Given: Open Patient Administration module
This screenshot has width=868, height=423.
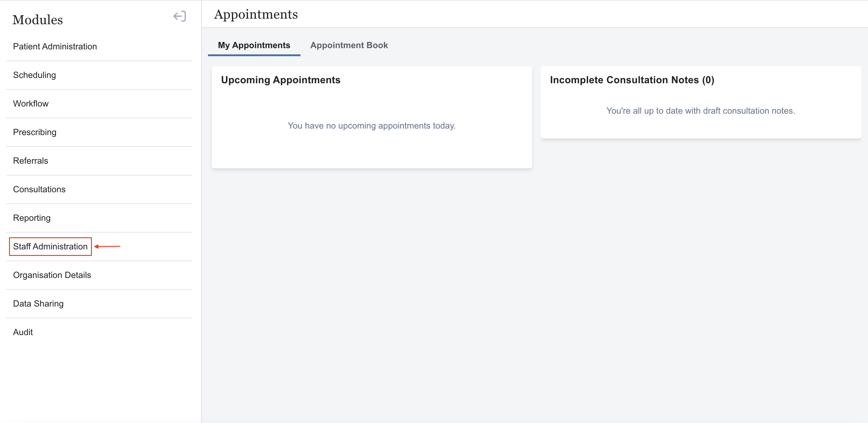Looking at the screenshot, I should click(x=55, y=47).
